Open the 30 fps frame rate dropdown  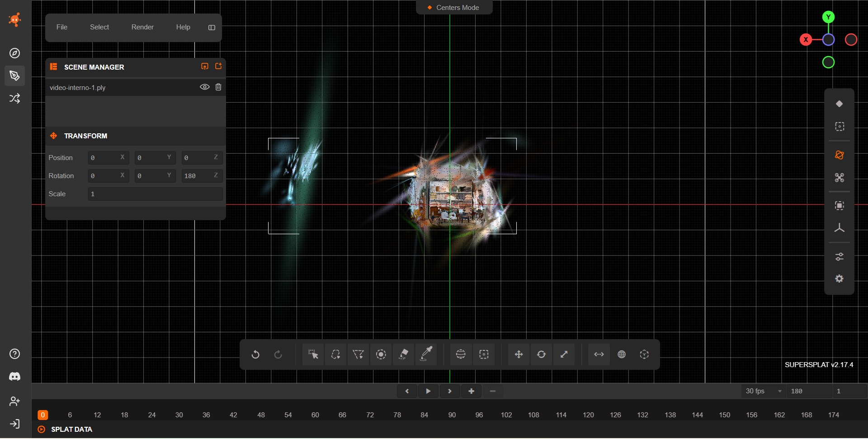point(764,392)
